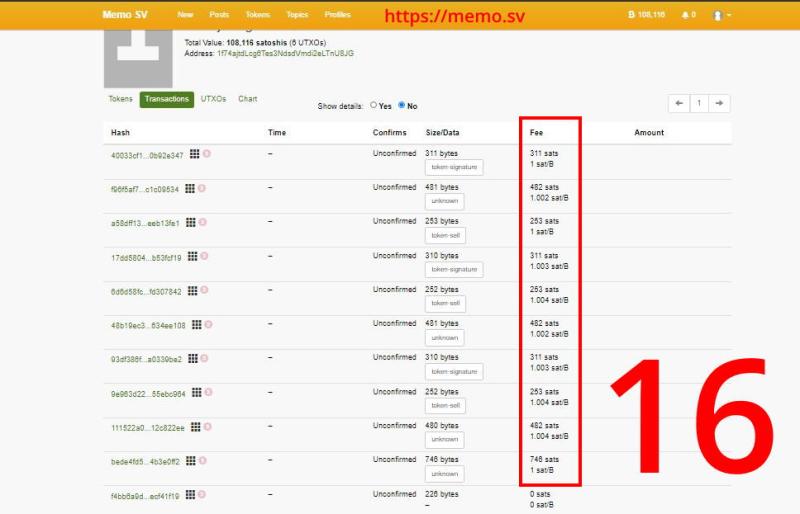Select No for Show details
Viewport: 800px width, 514px height.
402,105
